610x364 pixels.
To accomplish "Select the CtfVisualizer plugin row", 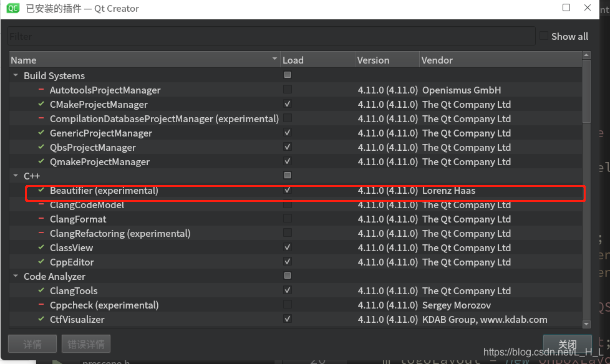I will coord(296,319).
